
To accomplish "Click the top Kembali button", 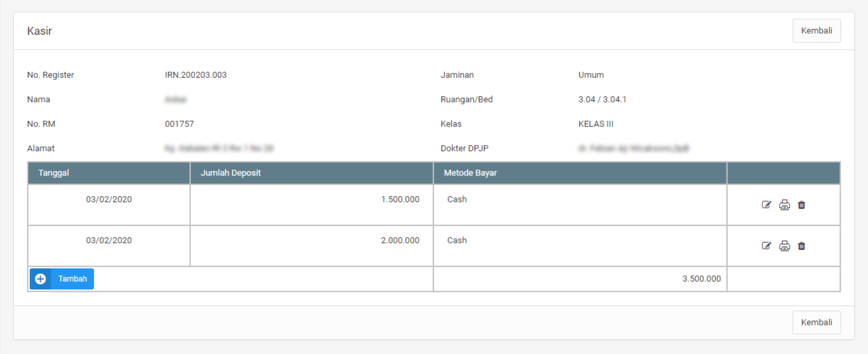I will 816,31.
